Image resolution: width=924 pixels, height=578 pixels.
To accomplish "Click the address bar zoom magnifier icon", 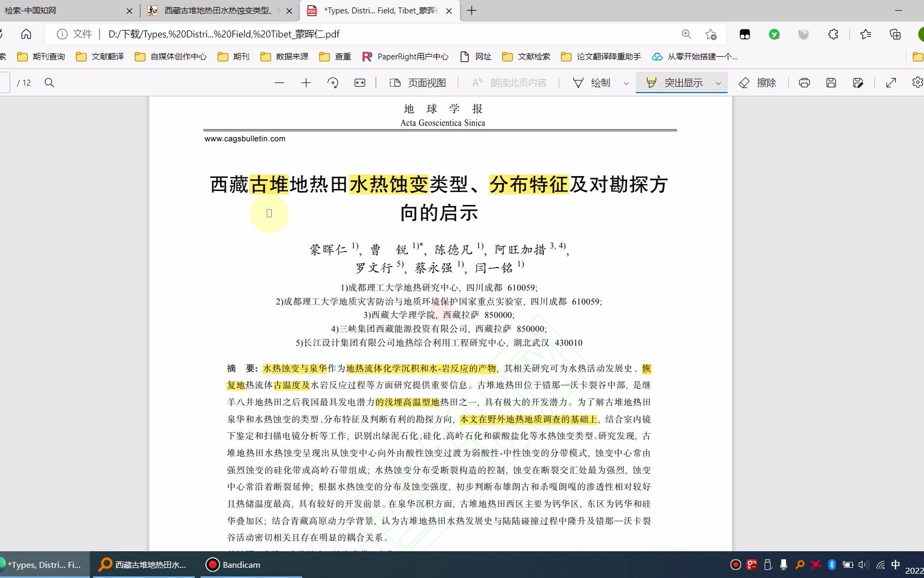I will pos(687,34).
